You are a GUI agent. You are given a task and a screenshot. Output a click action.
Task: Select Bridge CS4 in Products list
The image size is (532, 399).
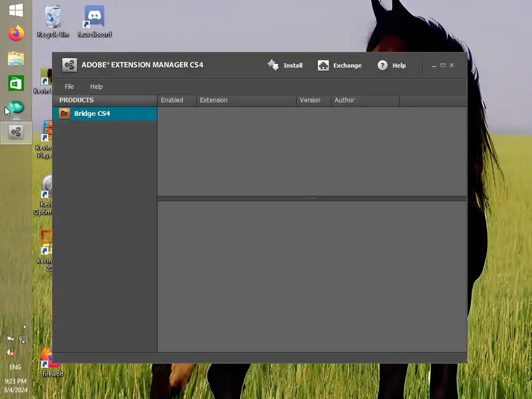pyautogui.click(x=105, y=114)
